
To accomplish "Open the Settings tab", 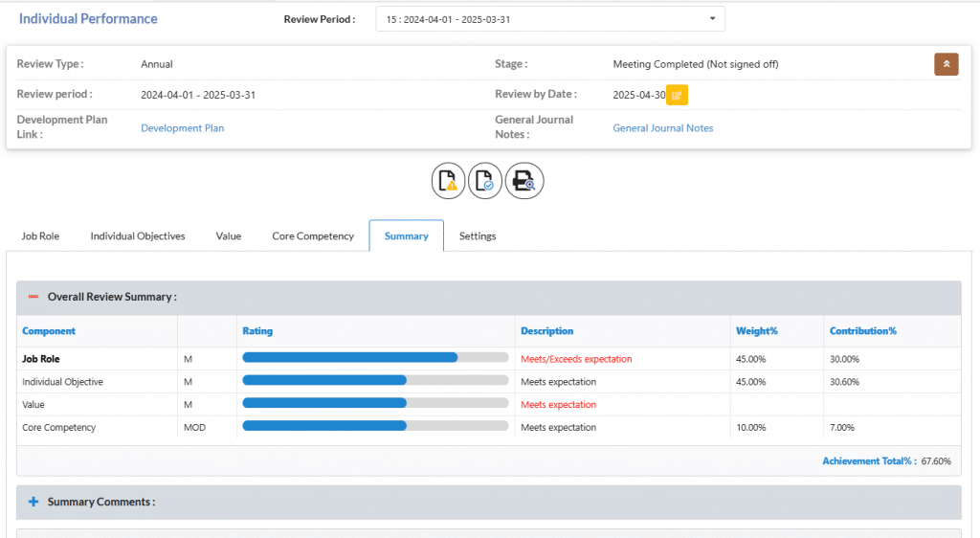I will [478, 235].
